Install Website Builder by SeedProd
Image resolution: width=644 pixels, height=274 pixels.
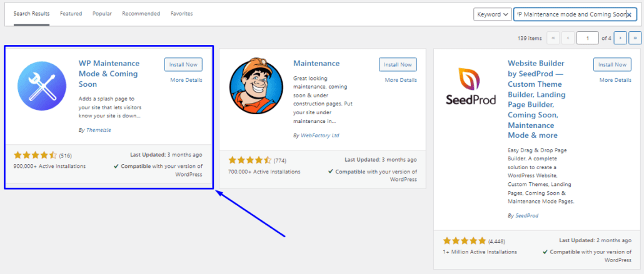tap(612, 64)
